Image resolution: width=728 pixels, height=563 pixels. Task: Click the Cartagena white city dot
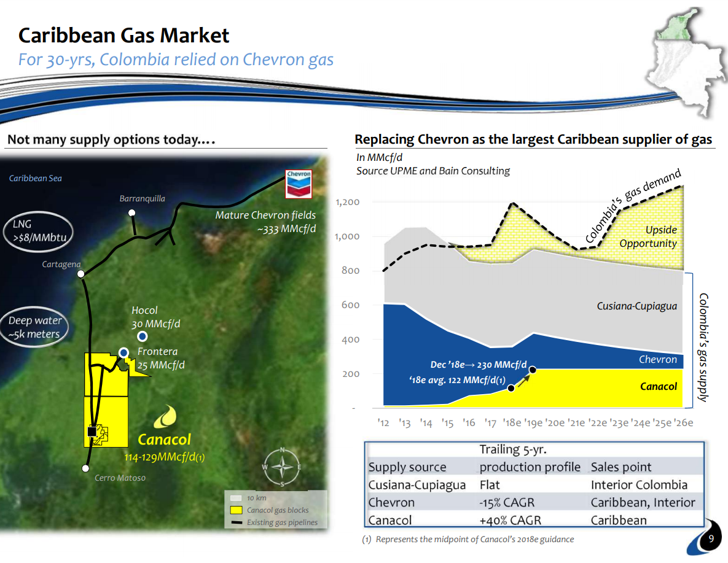(80, 274)
